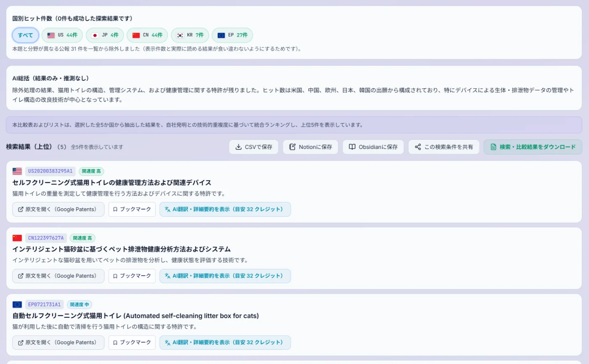Click the US flag icon in filter chips
The image size is (589, 364).
[x=51, y=35]
